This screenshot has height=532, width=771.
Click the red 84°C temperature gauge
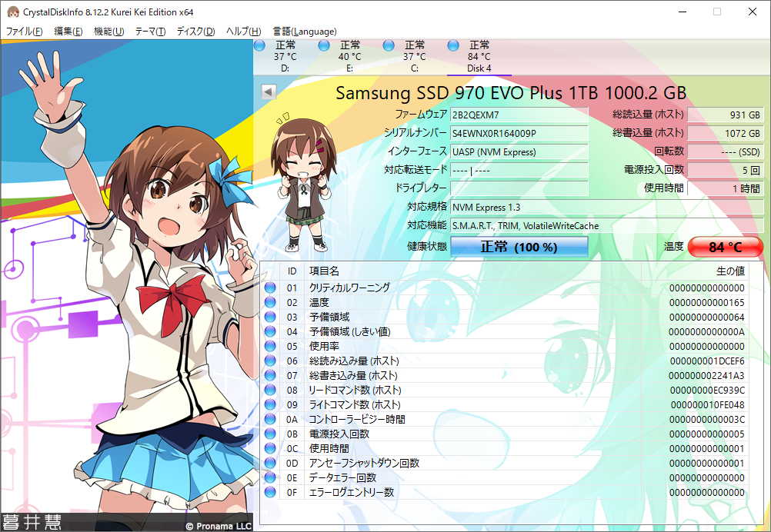(724, 246)
